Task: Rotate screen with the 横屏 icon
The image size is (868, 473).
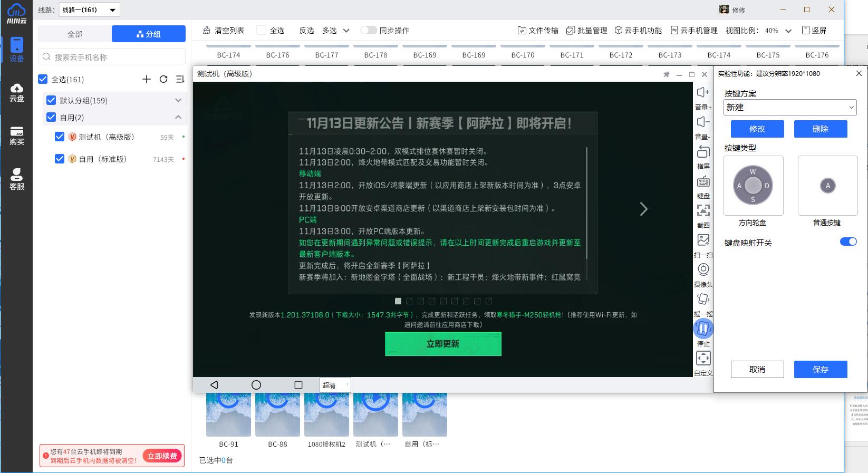Action: [x=703, y=152]
